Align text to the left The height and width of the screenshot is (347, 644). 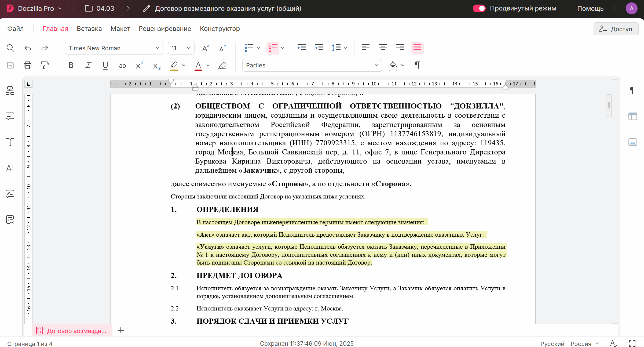[366, 48]
